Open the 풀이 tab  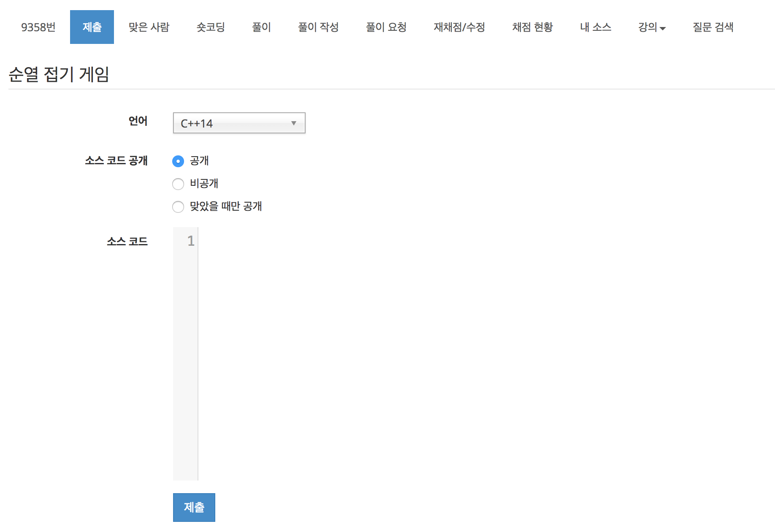tap(261, 27)
